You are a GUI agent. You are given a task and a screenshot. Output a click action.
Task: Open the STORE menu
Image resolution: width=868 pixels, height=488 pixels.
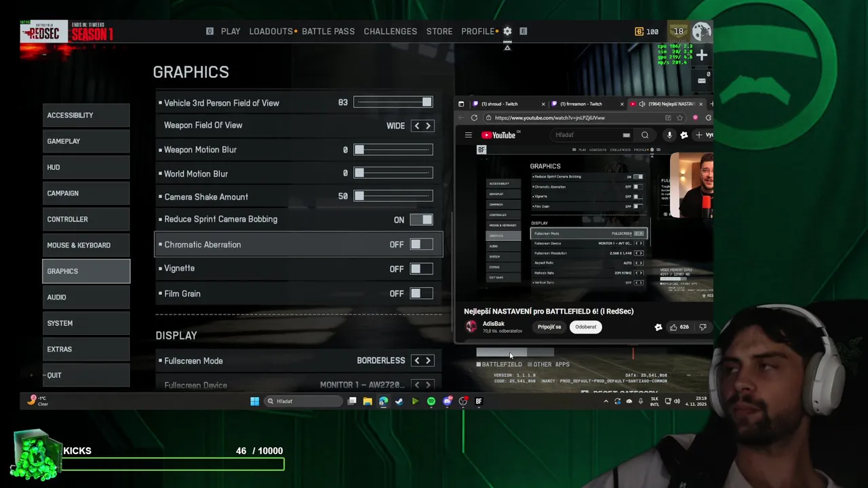[439, 31]
